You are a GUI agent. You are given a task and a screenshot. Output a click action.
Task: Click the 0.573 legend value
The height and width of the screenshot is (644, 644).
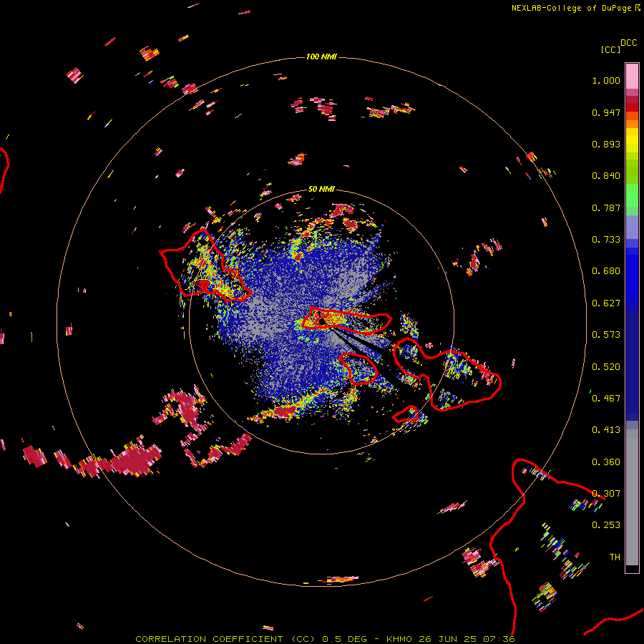tap(606, 335)
